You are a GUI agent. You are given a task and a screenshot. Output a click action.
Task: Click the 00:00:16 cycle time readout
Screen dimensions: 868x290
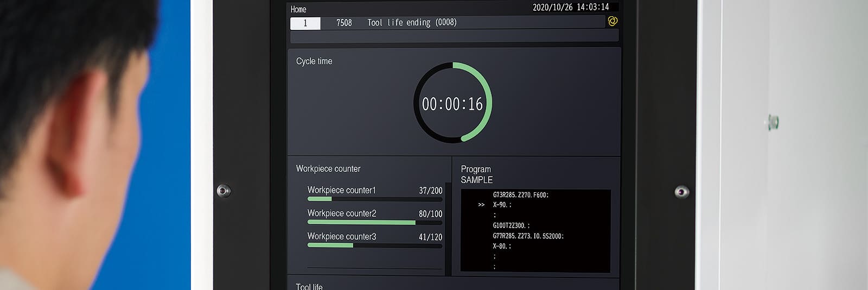coord(452,104)
